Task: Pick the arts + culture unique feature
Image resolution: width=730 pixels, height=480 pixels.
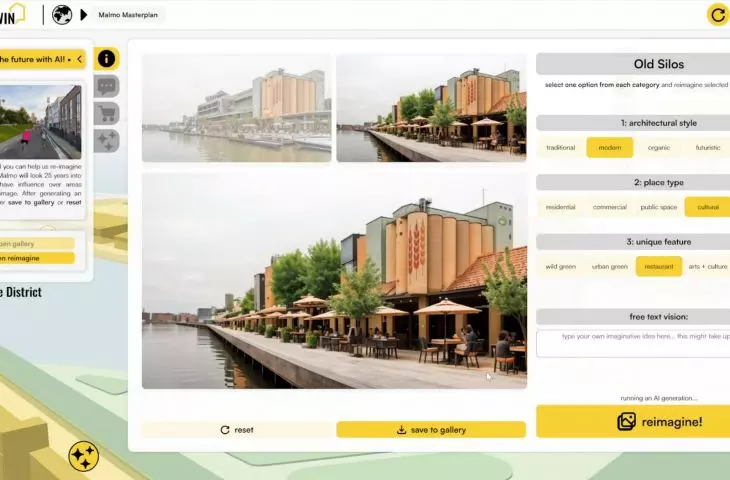Action: click(x=707, y=267)
